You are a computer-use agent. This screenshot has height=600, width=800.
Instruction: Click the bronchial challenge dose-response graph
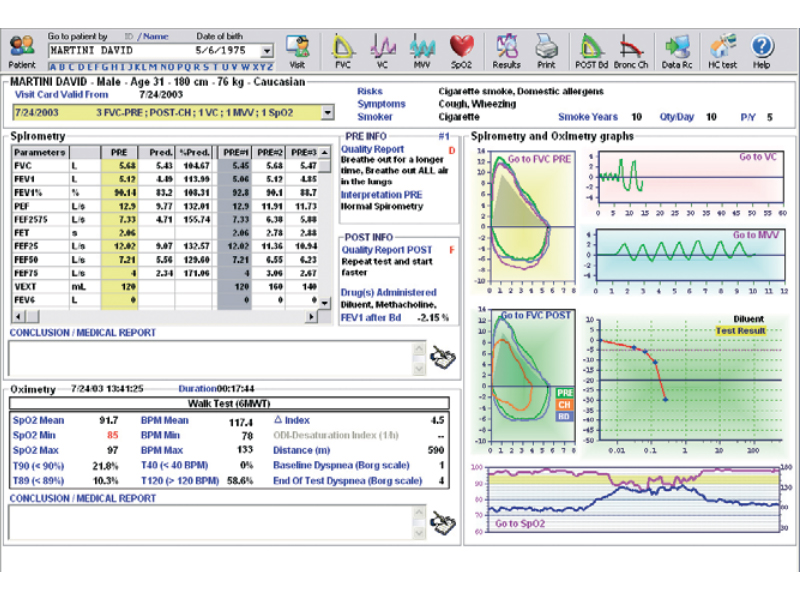click(x=690, y=380)
